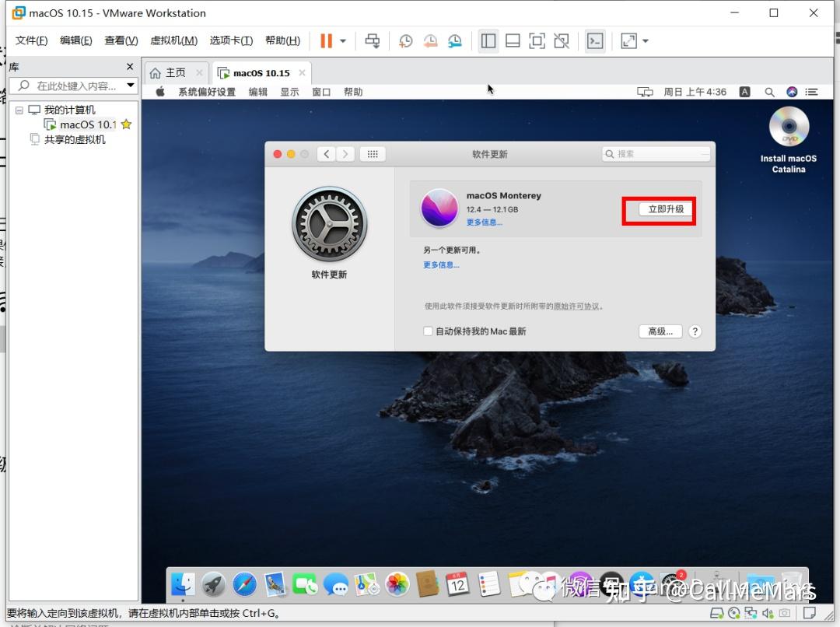
Task: Open Safari from the Dock
Action: click(x=244, y=584)
